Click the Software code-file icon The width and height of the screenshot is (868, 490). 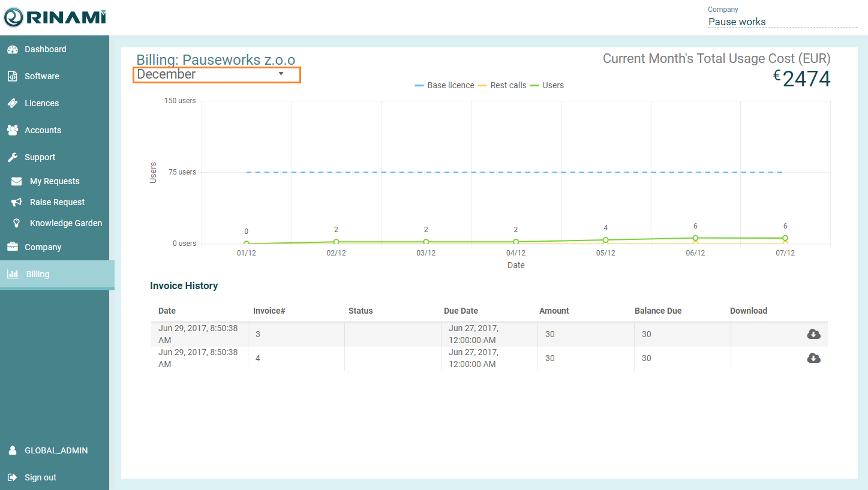click(x=12, y=76)
